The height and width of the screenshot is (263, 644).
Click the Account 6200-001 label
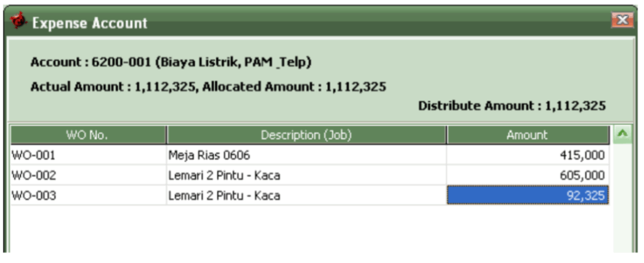[x=171, y=62]
